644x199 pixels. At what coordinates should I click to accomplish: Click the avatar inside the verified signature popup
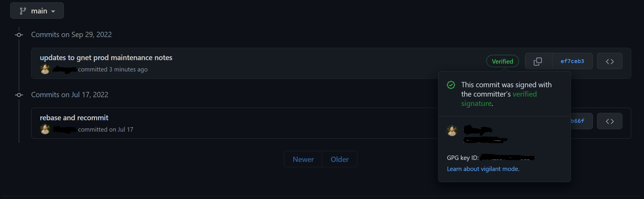tap(452, 131)
